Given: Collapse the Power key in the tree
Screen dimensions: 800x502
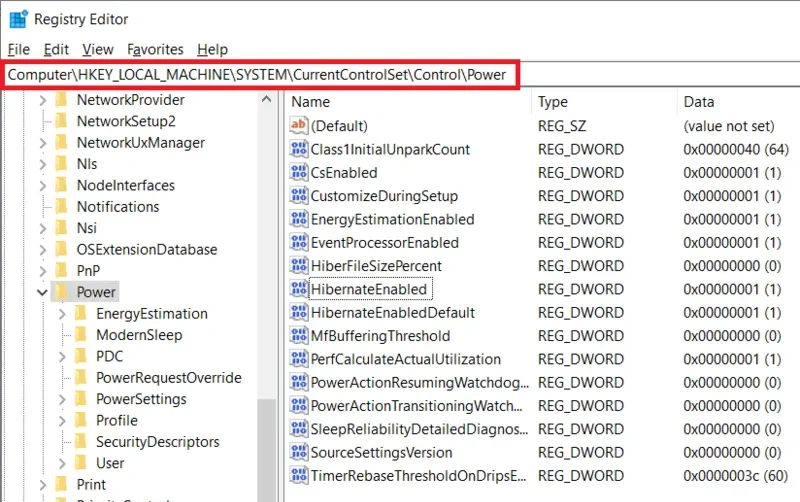Looking at the screenshot, I should [x=41, y=292].
